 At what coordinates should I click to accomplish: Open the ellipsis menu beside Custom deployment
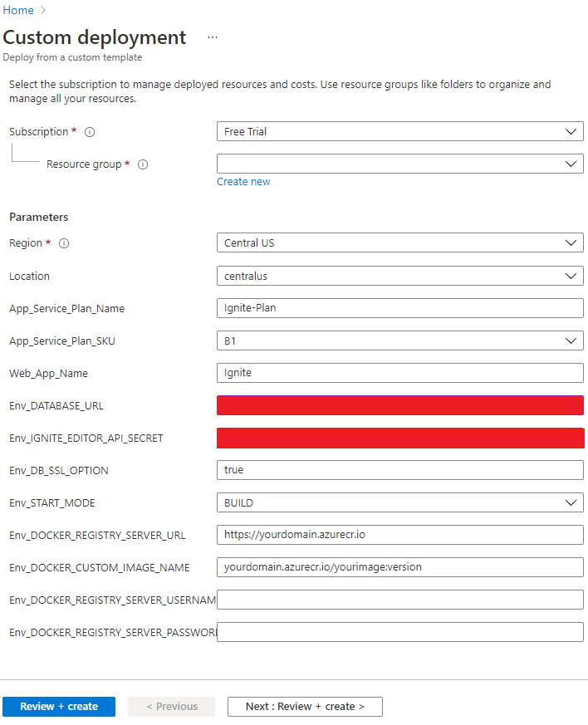[x=212, y=37]
